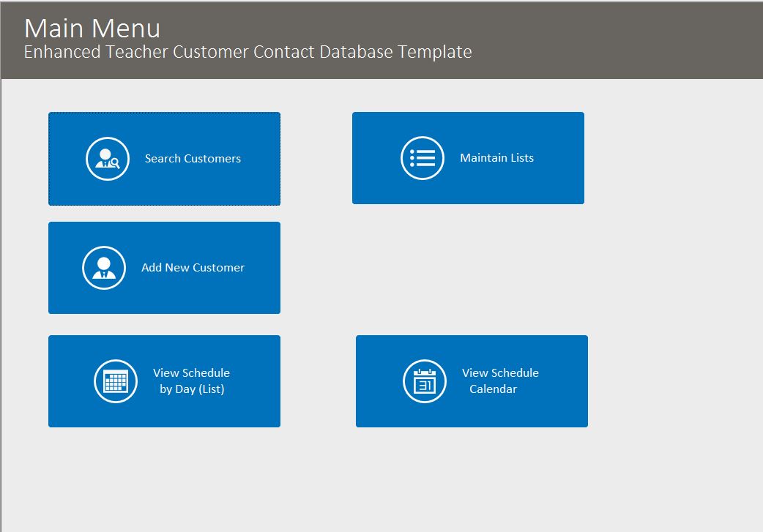The image size is (763, 532).
Task: Click the Maintain Lists bullet list icon
Action: point(423,158)
